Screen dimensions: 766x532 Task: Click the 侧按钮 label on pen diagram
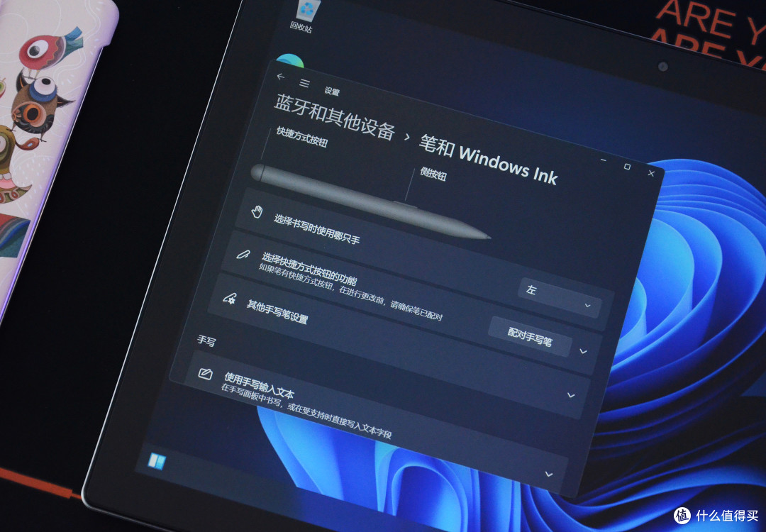point(433,173)
